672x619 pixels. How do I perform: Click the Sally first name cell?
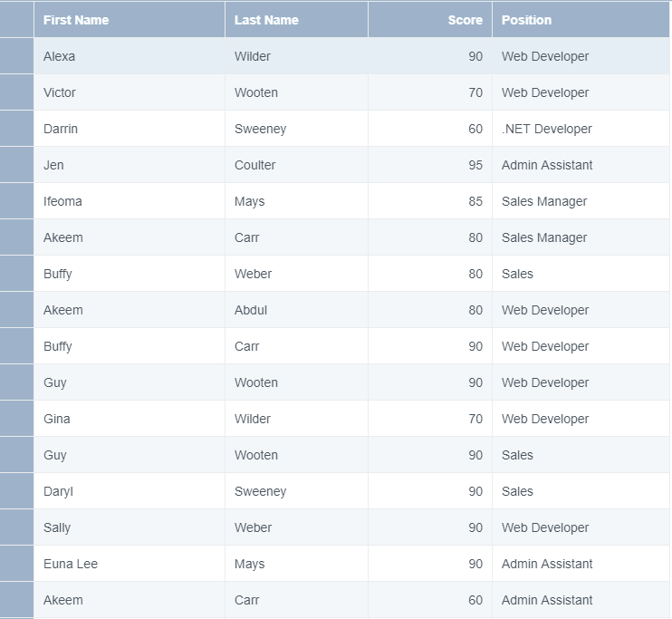point(130,527)
